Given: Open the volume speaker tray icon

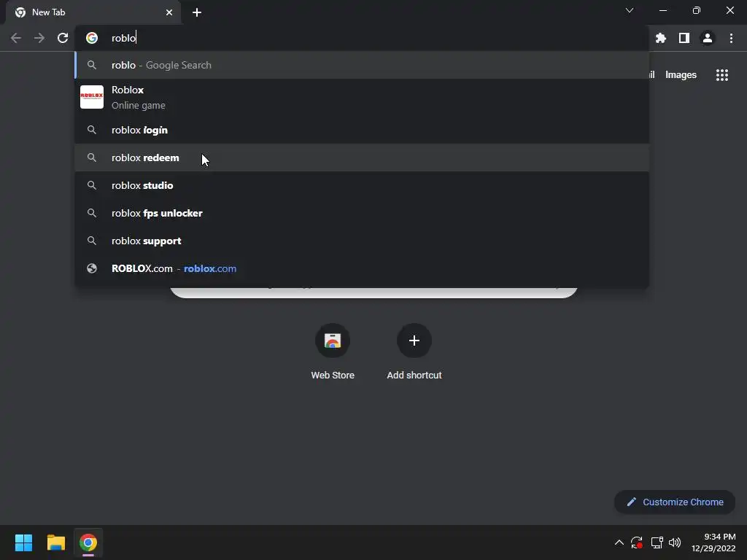Looking at the screenshot, I should [x=675, y=542].
